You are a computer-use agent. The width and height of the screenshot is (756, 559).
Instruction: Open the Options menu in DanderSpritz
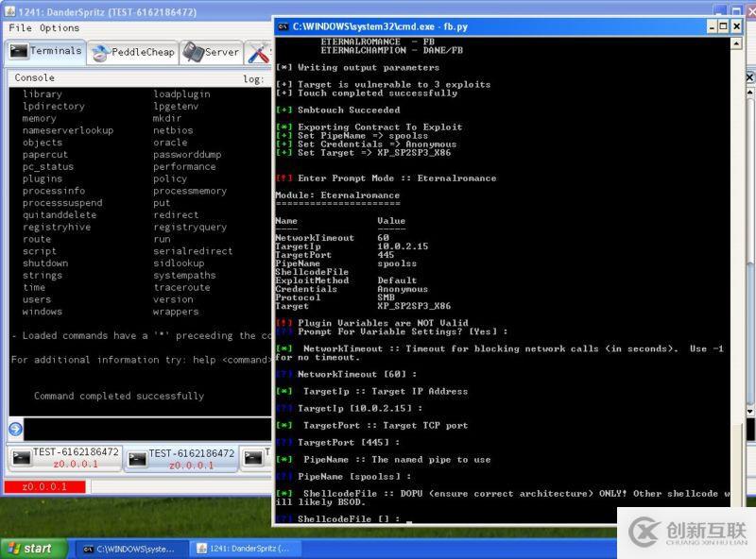click(x=60, y=28)
